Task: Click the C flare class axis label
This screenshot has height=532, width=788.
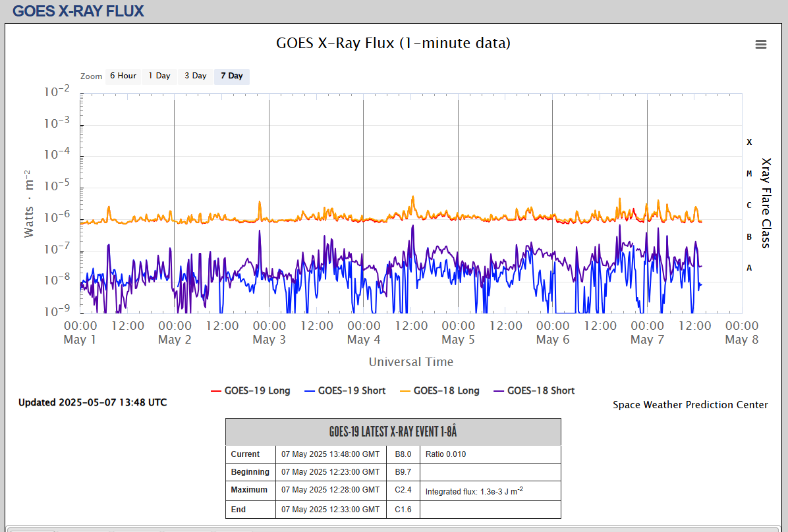Action: 749,205
